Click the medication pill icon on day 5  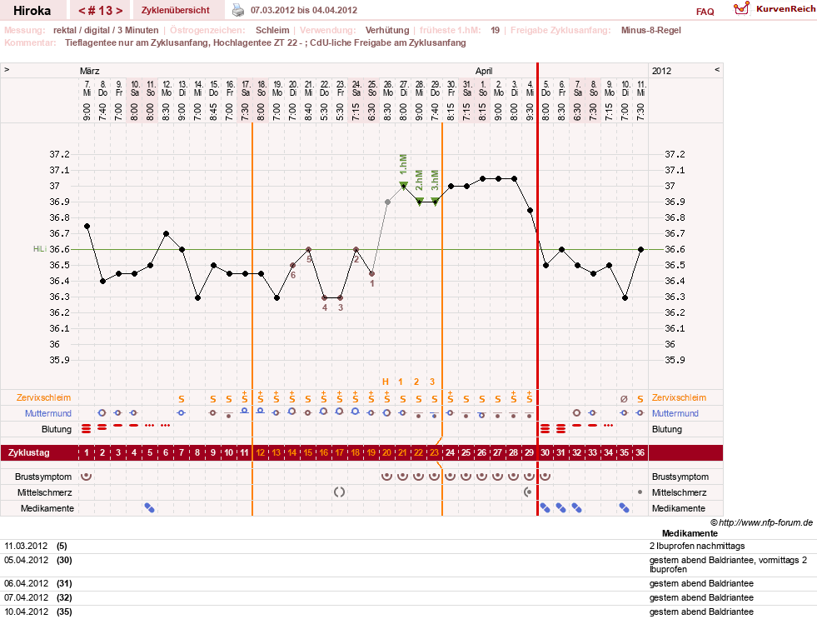150,508
